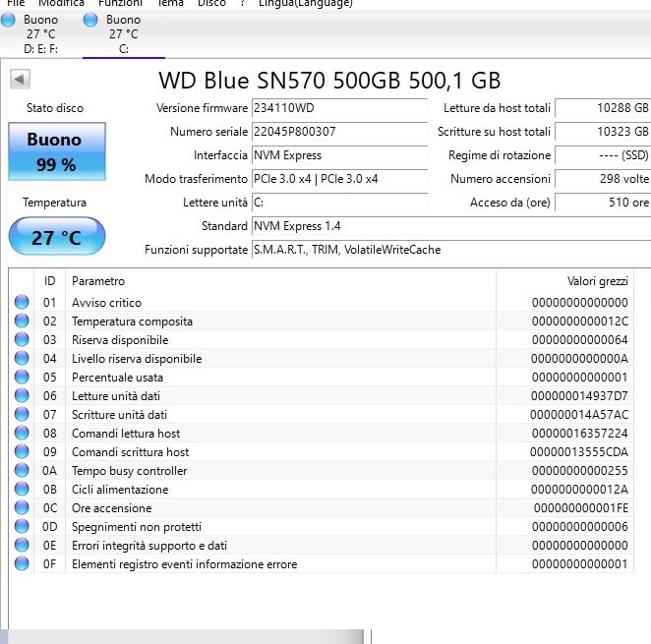Image resolution: width=651 pixels, height=644 pixels.
Task: Click status orb for Errori integrità supporto row
Action: click(22, 545)
